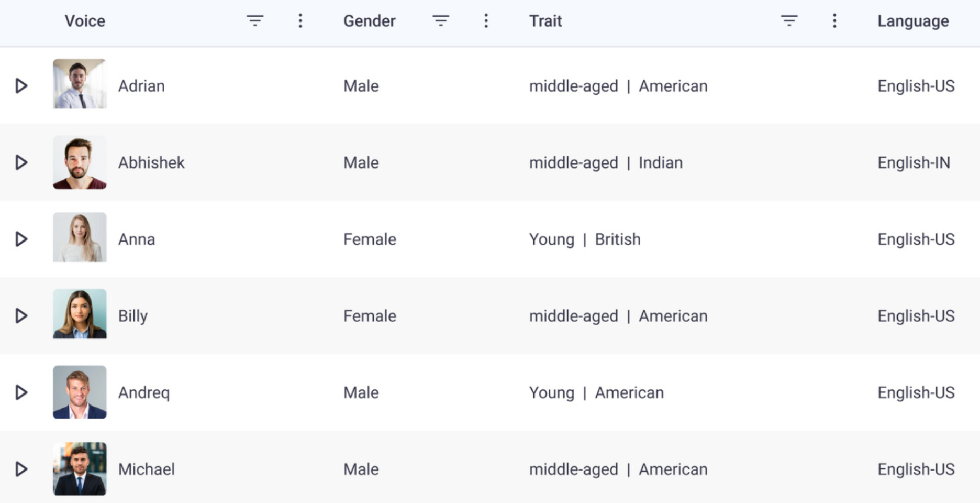Sort by the Language column header
The image size is (980, 503).
point(913,21)
